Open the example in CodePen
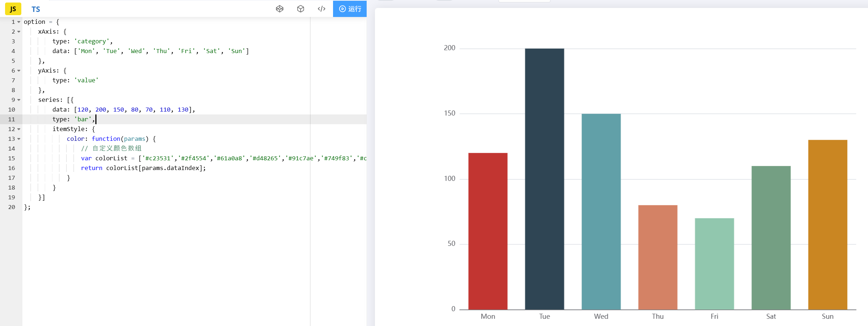Image resolution: width=868 pixels, height=326 pixels. tap(280, 9)
